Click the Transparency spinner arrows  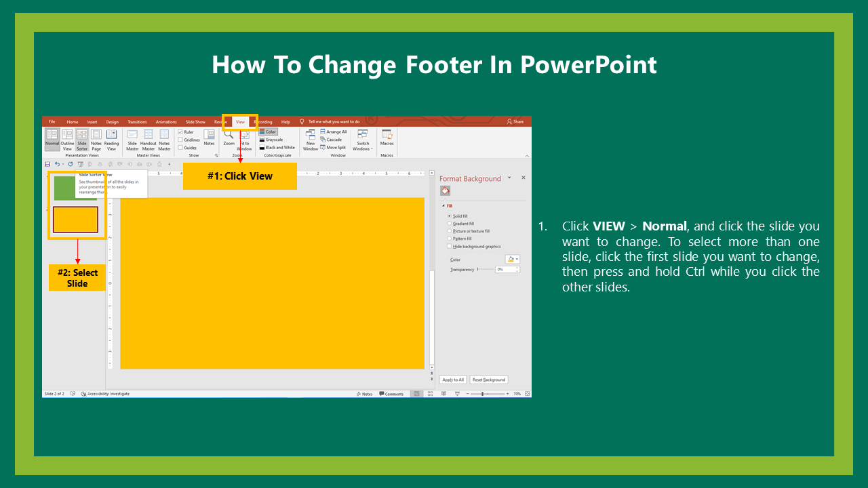tap(517, 269)
